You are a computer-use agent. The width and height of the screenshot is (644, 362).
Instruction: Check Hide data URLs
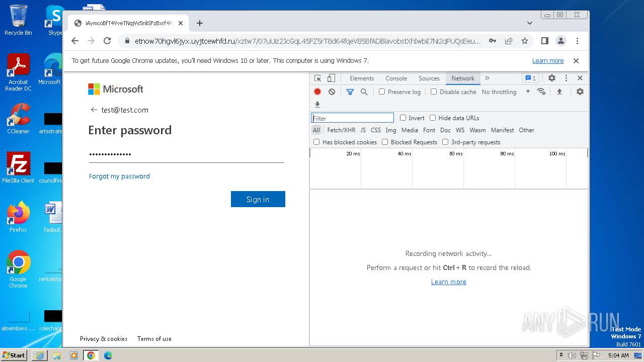[x=433, y=118]
